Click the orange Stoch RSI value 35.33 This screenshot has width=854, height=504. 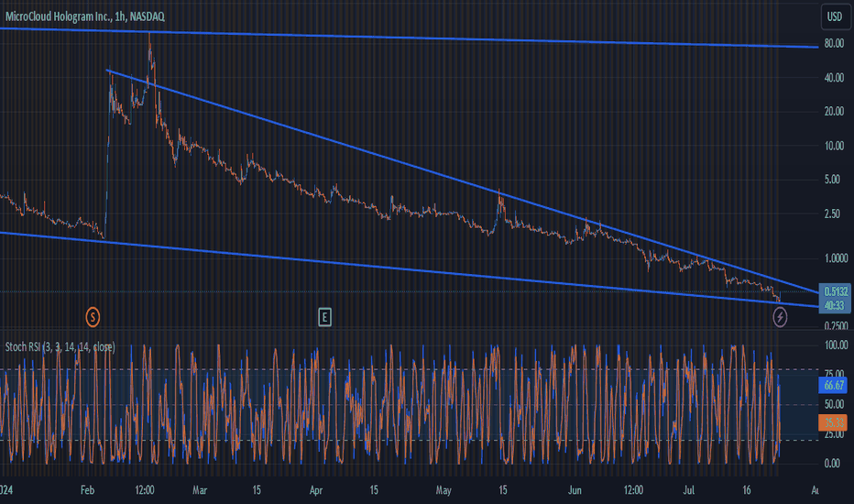coord(833,422)
